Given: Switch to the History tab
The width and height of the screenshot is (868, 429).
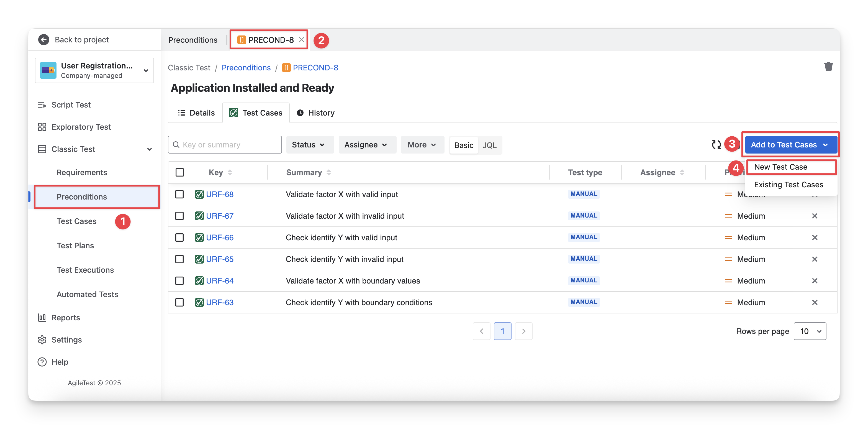Looking at the screenshot, I should click(315, 113).
